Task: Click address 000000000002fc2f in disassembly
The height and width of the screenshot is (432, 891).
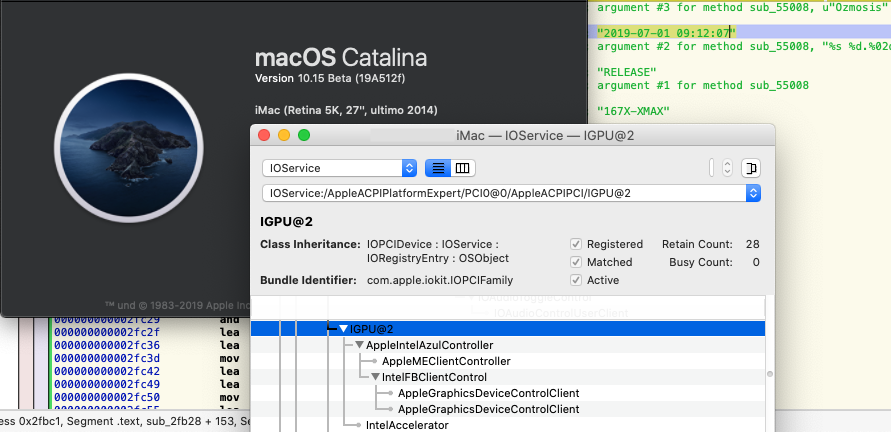Action: [107, 333]
